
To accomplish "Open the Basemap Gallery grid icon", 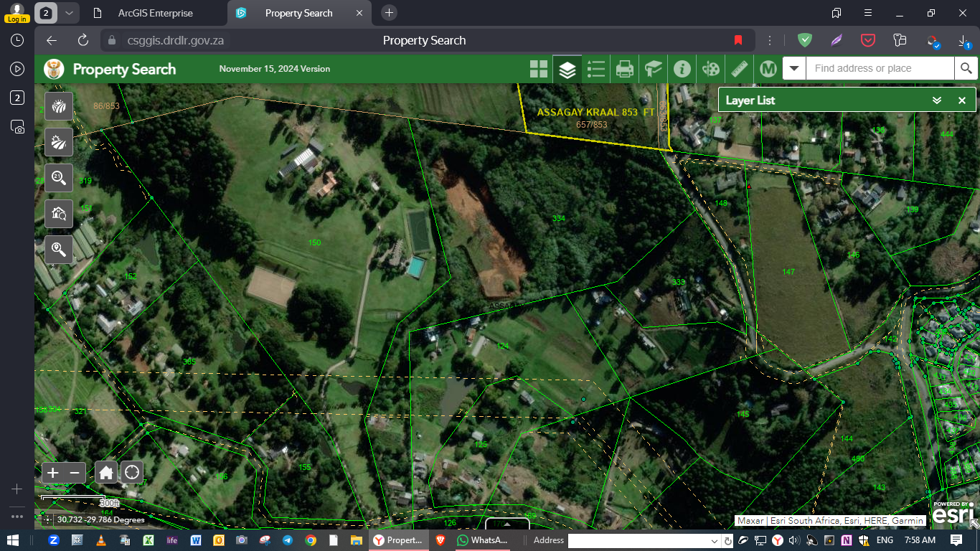I will (538, 69).
